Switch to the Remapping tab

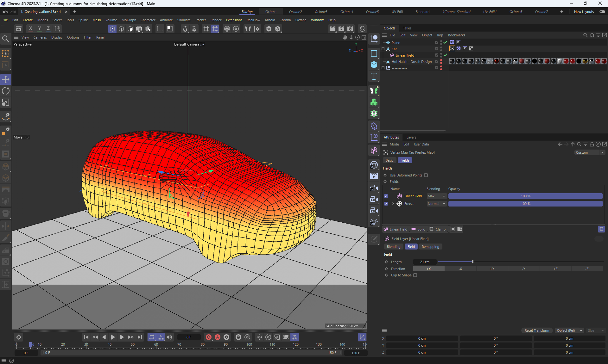[430, 247]
